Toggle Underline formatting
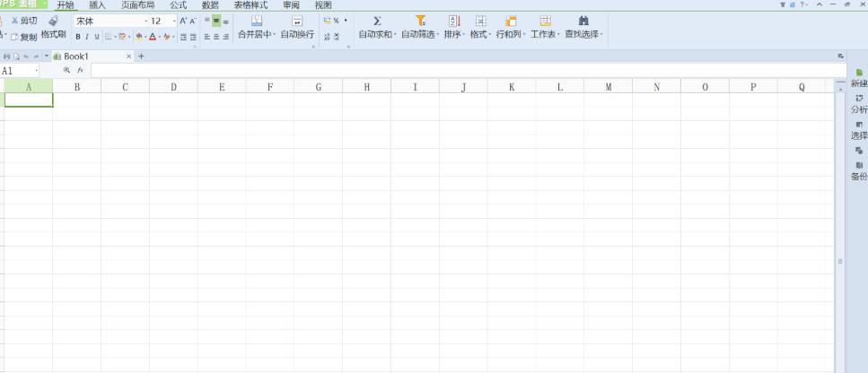Screen dimensions: 868x373 [x=97, y=37]
